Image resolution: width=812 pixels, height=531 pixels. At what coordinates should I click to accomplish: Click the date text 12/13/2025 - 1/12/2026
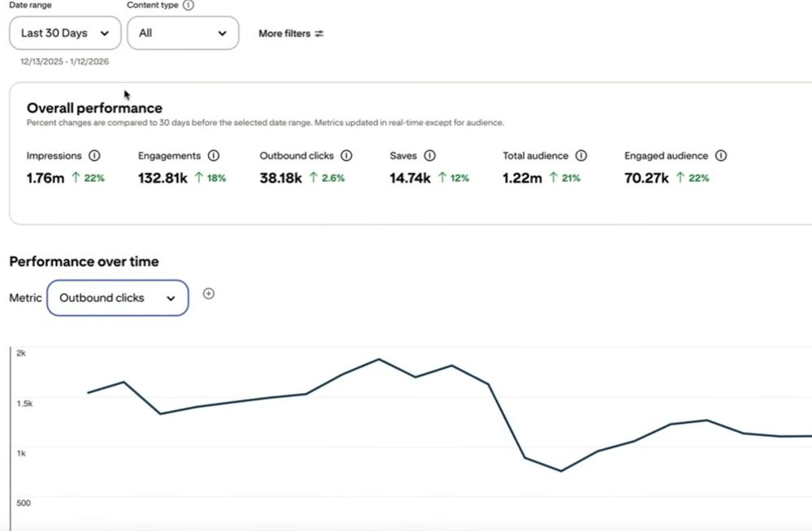[x=65, y=62]
